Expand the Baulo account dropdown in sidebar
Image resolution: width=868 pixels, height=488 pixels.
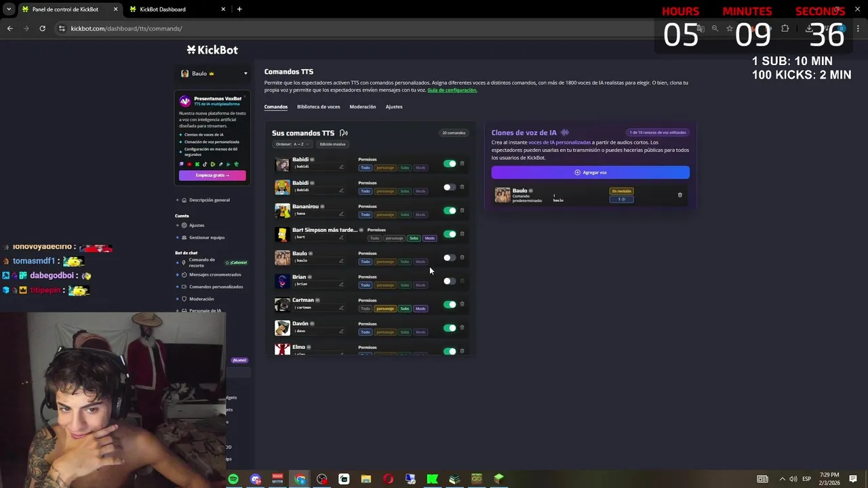click(245, 73)
